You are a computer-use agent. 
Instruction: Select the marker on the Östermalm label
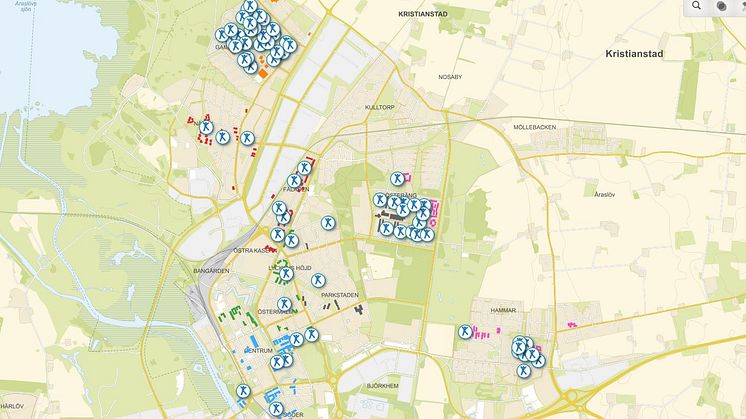pyautogui.click(x=283, y=305)
